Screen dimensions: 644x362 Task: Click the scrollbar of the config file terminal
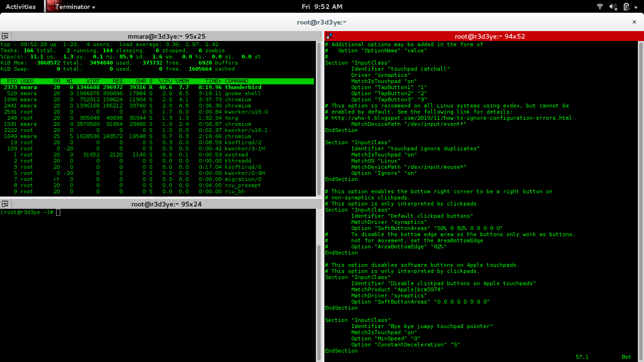[641, 201]
